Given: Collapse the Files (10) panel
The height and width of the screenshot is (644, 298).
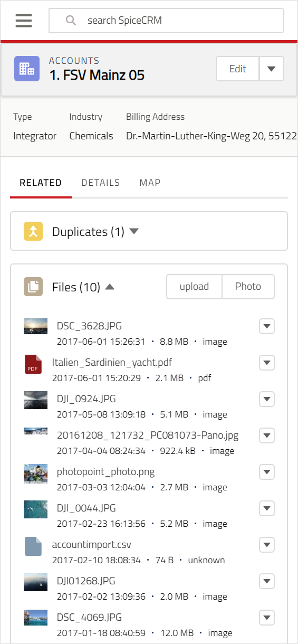Looking at the screenshot, I should click(x=110, y=287).
